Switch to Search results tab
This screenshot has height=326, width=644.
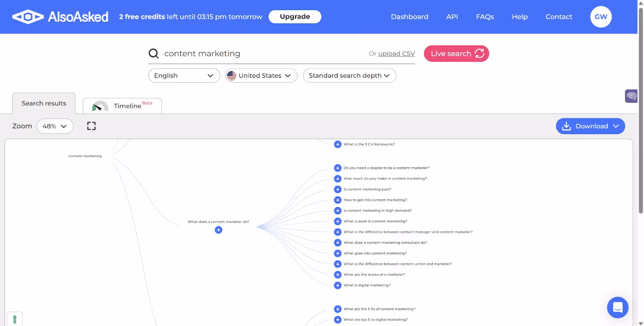[44, 104]
